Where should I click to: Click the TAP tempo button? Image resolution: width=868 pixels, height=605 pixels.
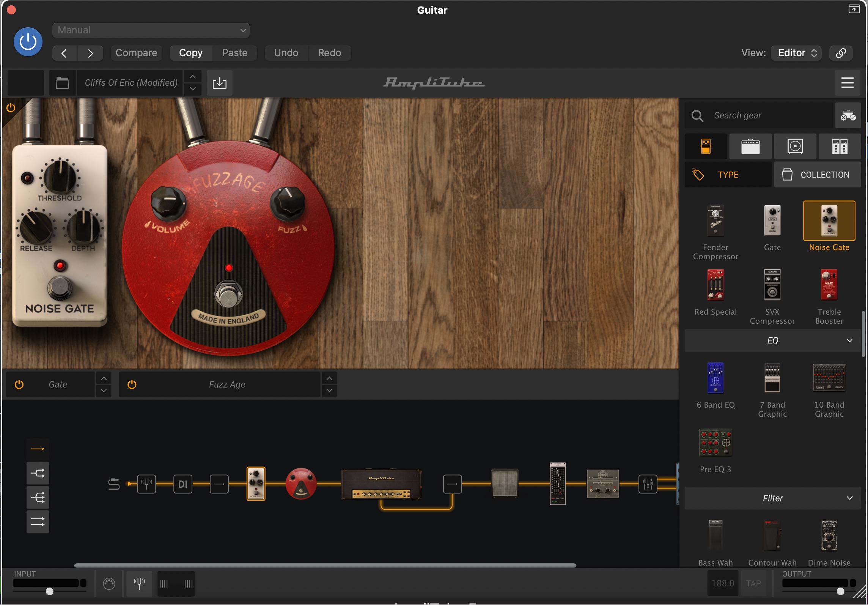click(x=753, y=583)
